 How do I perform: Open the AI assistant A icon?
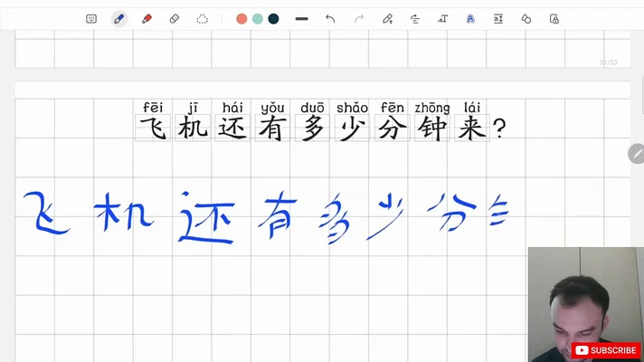pyautogui.click(x=470, y=19)
